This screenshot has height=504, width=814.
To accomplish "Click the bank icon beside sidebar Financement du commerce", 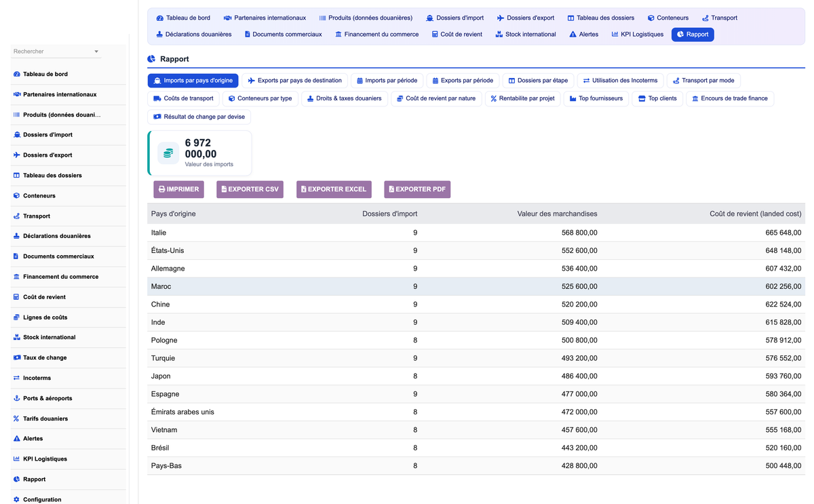I will [17, 277].
